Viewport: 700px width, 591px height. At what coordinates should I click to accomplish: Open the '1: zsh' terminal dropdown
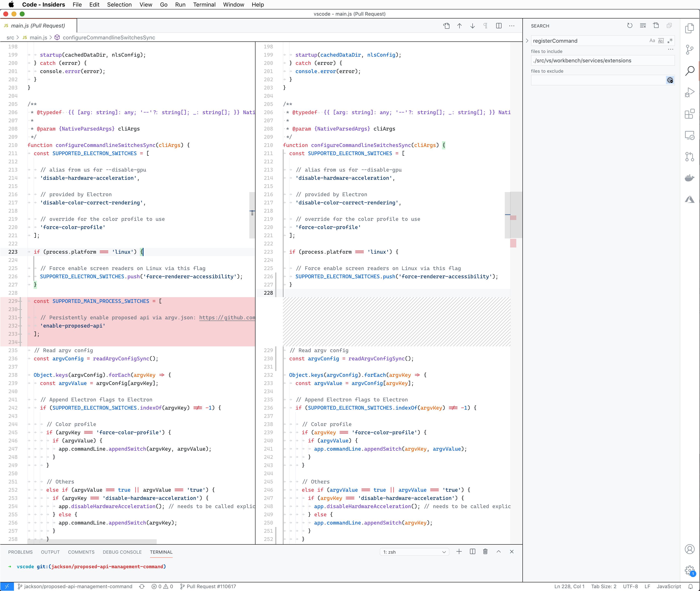tap(414, 552)
